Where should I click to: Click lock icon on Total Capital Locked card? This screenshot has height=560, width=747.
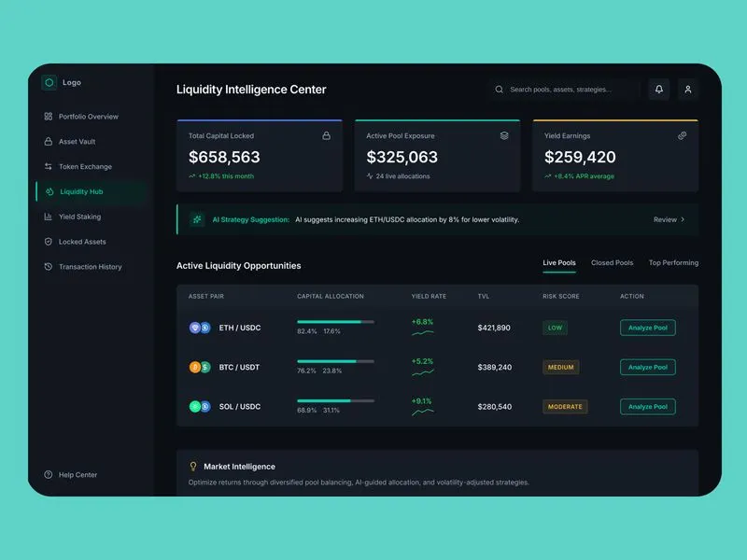326,135
